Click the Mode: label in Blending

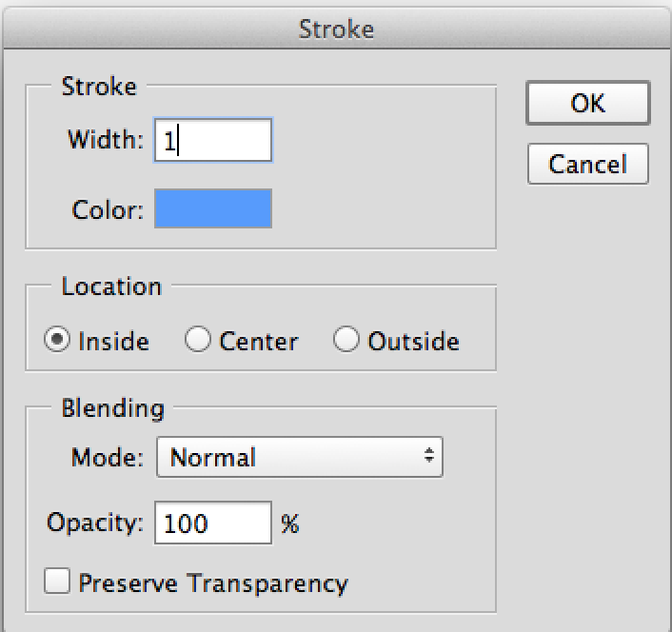point(108,458)
